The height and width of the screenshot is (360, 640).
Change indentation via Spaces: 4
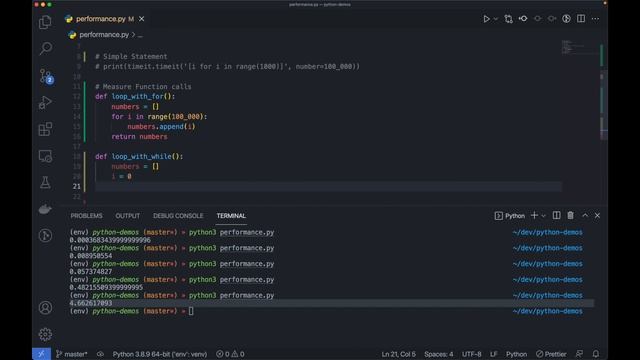[438, 354]
